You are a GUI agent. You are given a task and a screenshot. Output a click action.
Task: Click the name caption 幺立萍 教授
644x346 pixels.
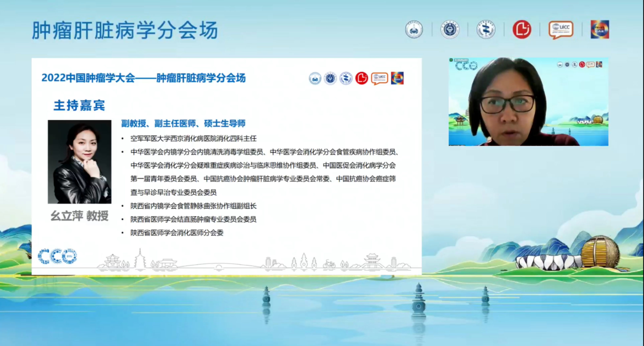[x=79, y=216]
